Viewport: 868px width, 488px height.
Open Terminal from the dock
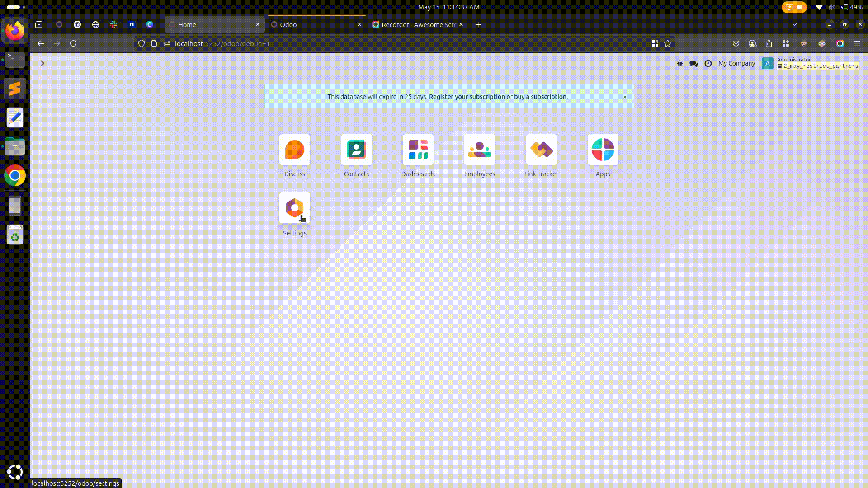click(x=15, y=59)
